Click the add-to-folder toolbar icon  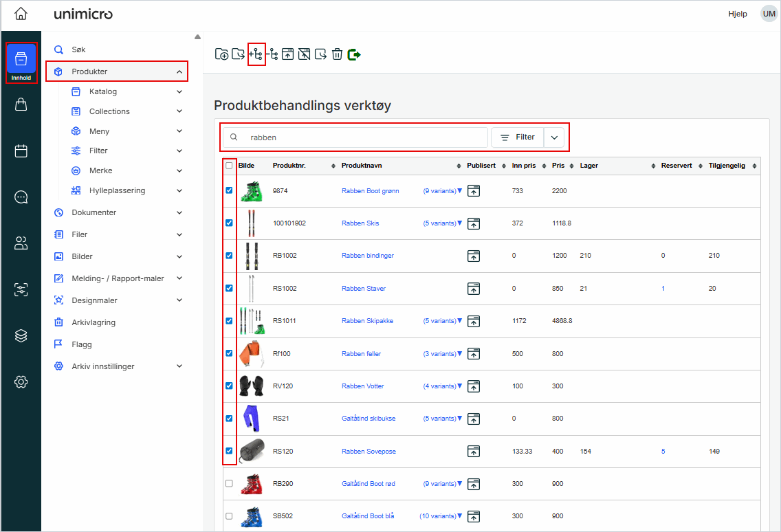[221, 54]
